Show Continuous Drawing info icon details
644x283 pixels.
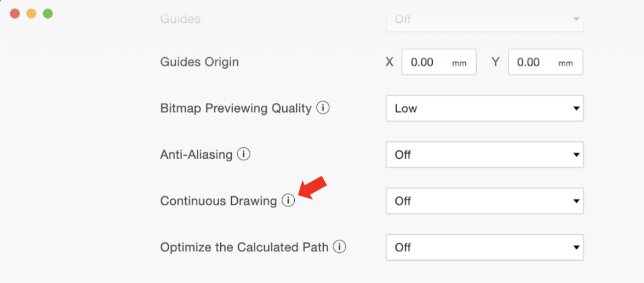[x=288, y=201]
